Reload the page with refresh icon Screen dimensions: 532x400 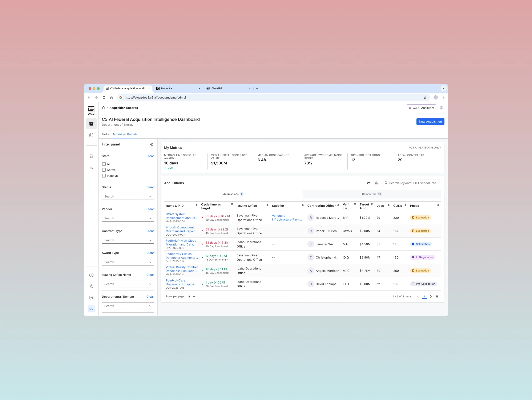point(104,97)
